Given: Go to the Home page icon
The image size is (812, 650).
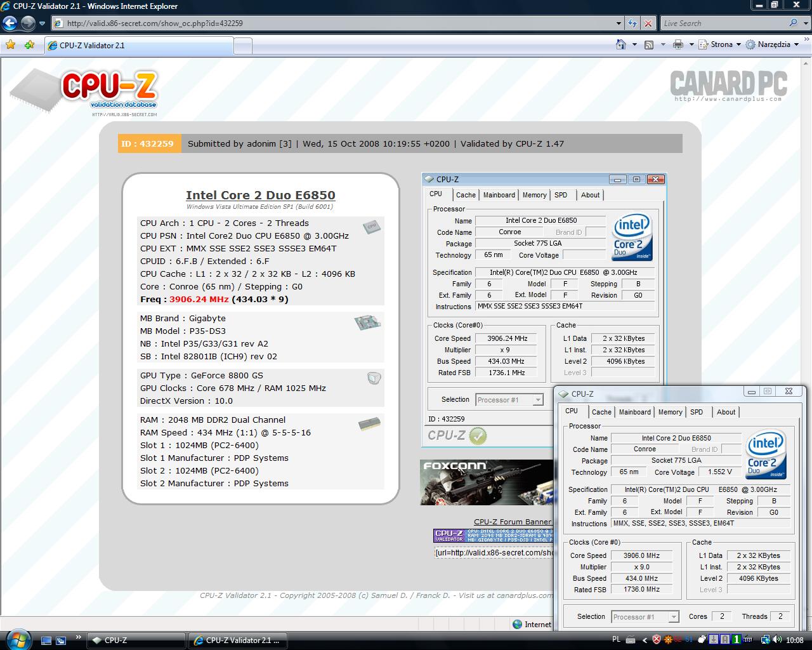Looking at the screenshot, I should (x=621, y=44).
